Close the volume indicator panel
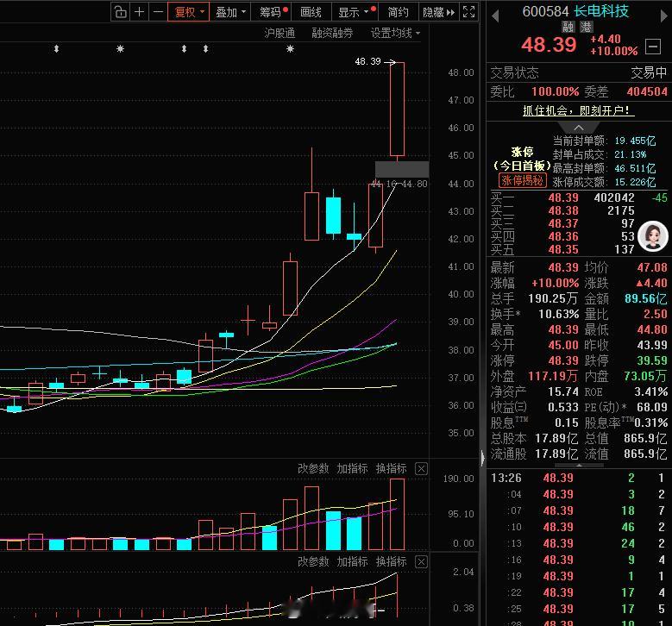Image resolution: width=672 pixels, height=626 pixels. click(421, 469)
